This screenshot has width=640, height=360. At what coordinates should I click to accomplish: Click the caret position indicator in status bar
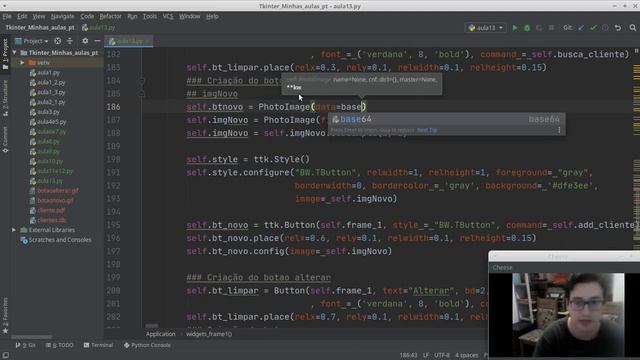(409, 355)
